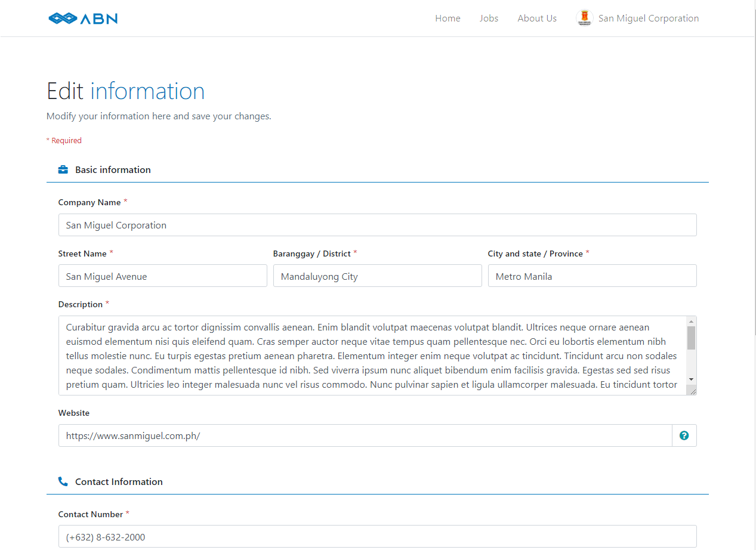This screenshot has height=550, width=756.
Task: Click the Website label
Action: 74,413
